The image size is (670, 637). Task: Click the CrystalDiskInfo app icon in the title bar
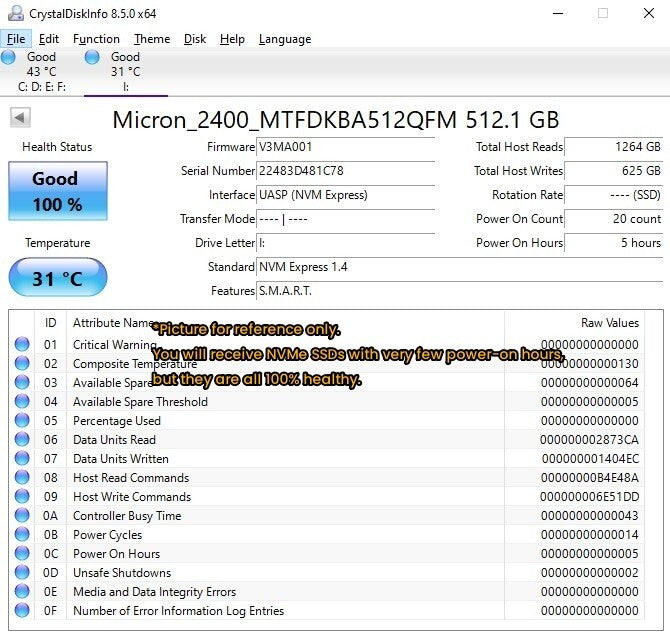click(x=15, y=14)
